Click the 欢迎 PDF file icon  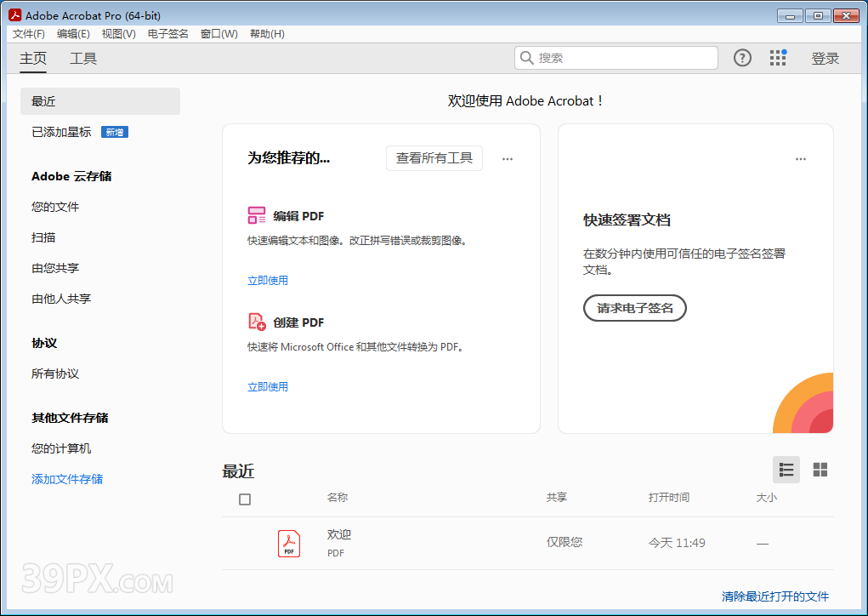pos(289,543)
